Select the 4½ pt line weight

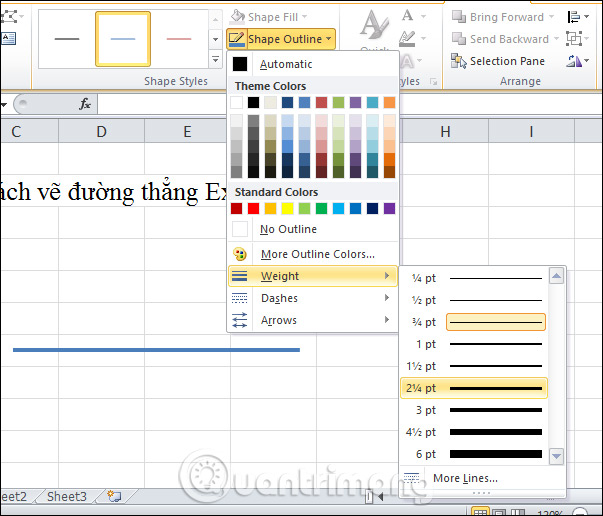tap(474, 432)
